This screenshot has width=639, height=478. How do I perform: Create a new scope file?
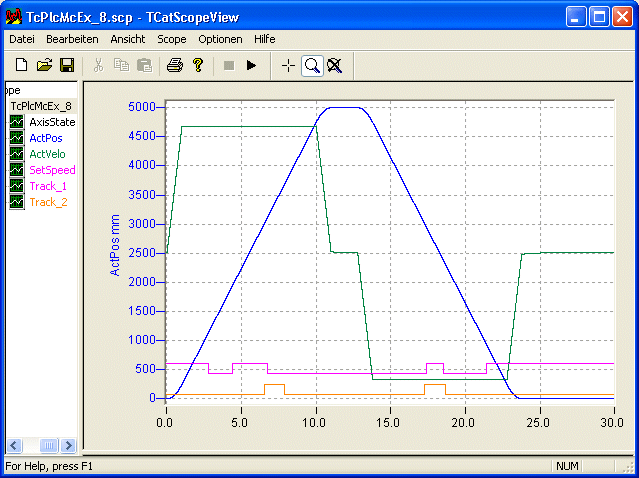21,65
